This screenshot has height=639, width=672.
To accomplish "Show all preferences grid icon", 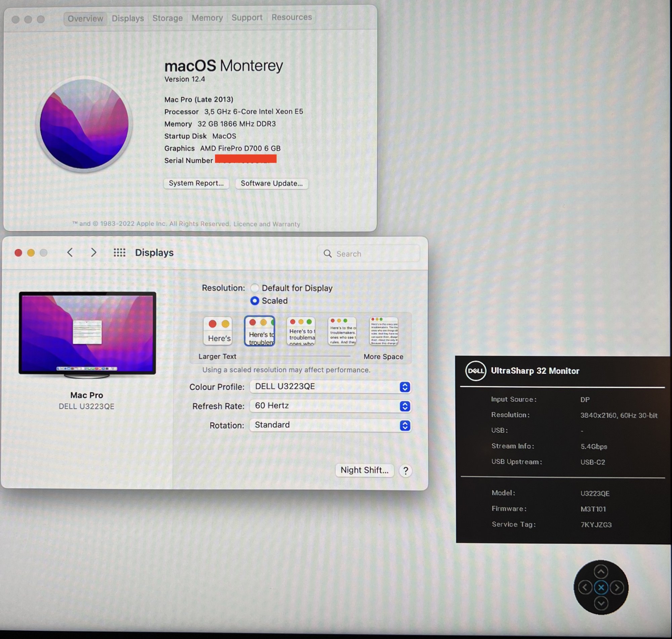I will pyautogui.click(x=119, y=253).
